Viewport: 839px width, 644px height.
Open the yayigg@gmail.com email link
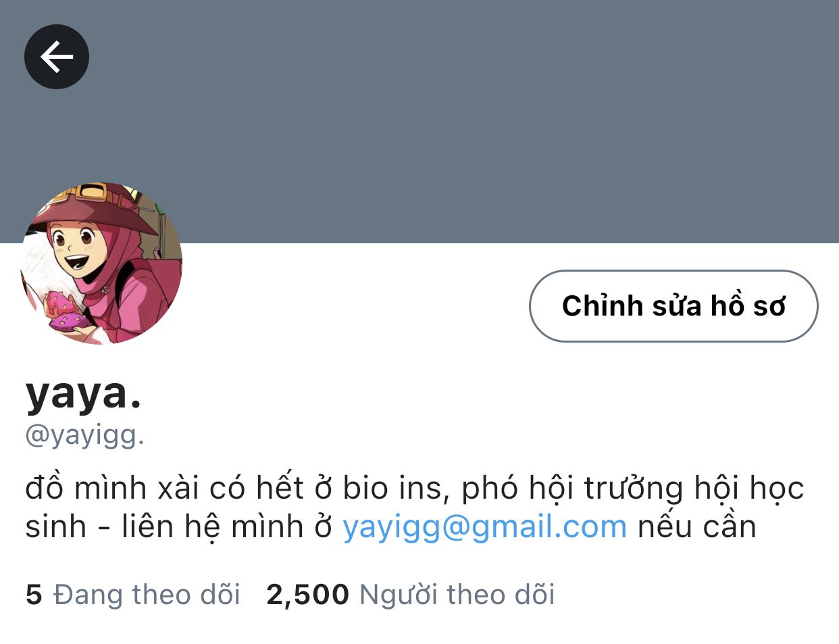tap(485, 526)
